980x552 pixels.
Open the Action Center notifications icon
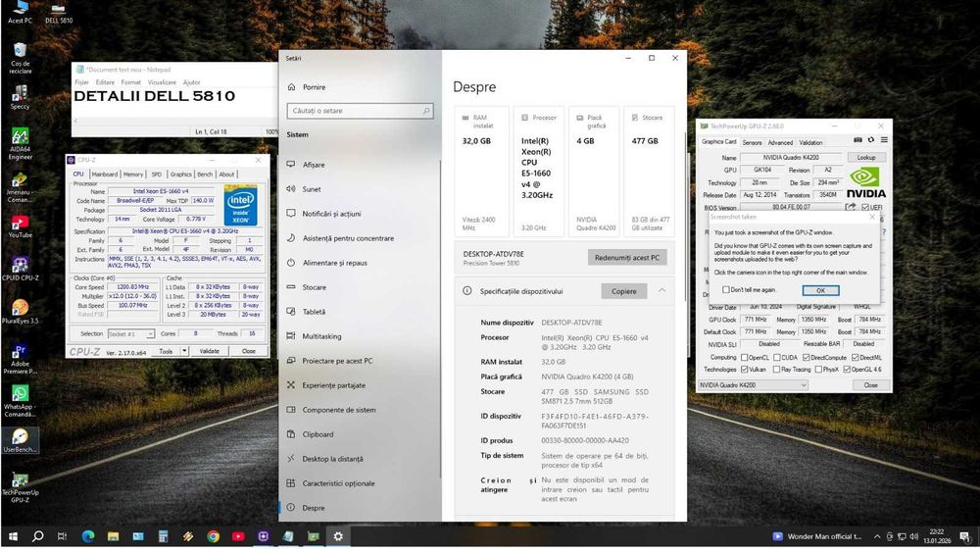click(x=965, y=536)
